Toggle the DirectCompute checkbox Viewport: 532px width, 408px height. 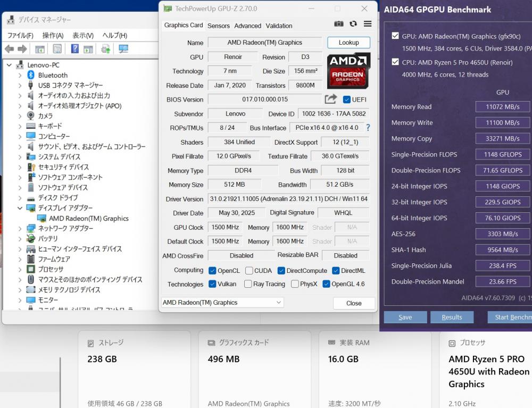281,270
